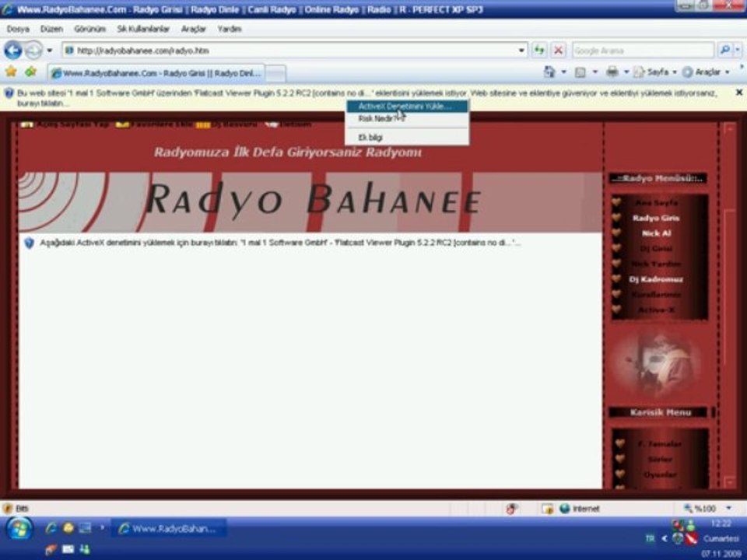
Task: Open the Oyunlar link in Karisik Menu
Action: (660, 474)
